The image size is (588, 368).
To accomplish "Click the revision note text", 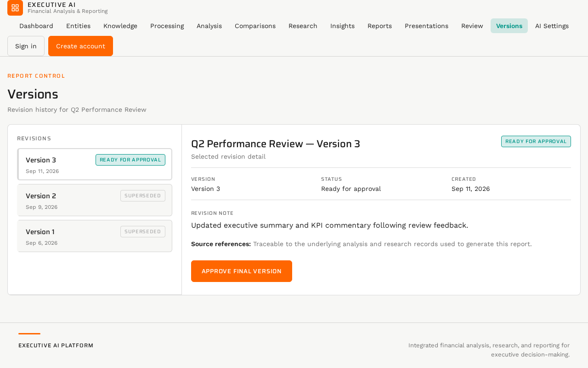I will point(330,225).
